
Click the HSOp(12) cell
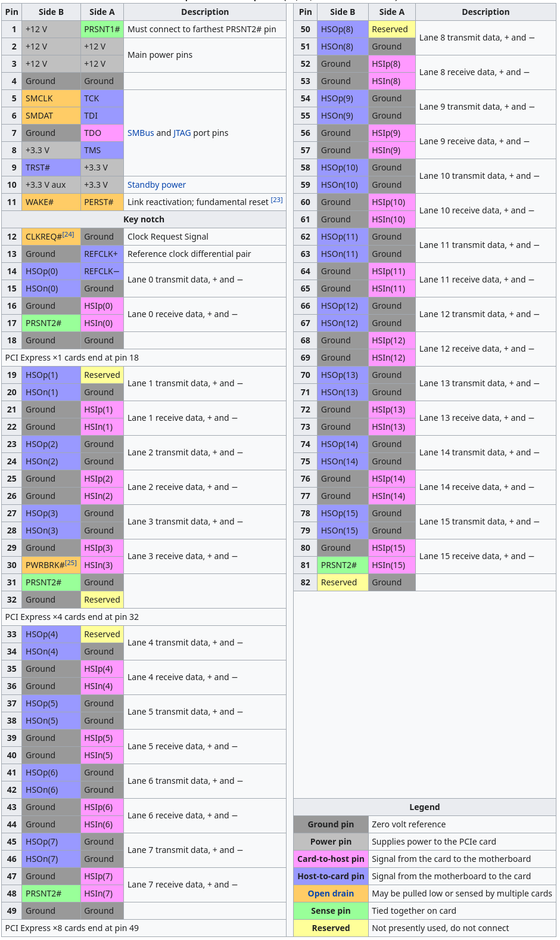point(343,306)
